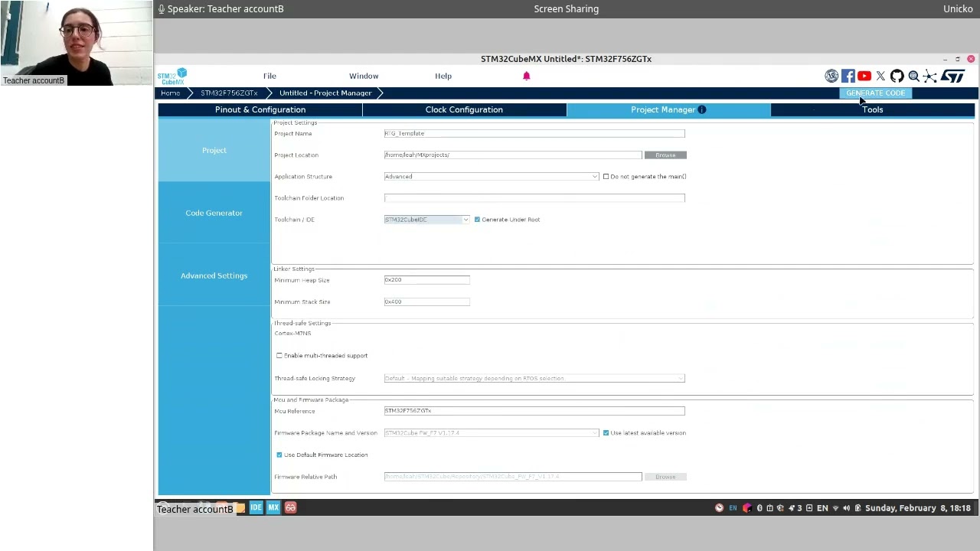Click the Project Name input field
Viewport: 980px width, 551px height.
point(534,133)
